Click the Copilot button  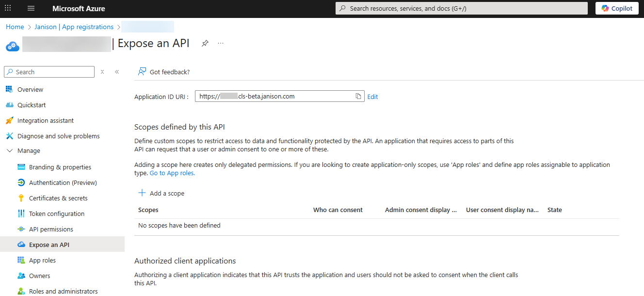617,8
